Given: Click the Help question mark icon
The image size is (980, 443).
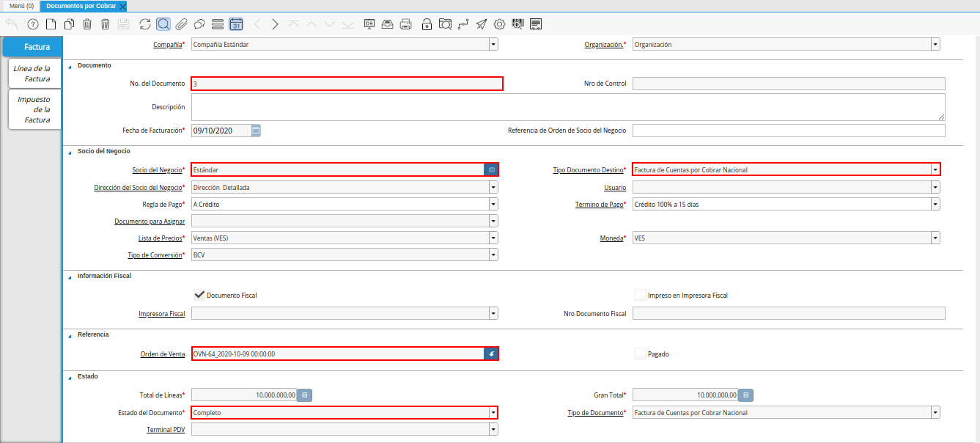Looking at the screenshot, I should (x=32, y=24).
